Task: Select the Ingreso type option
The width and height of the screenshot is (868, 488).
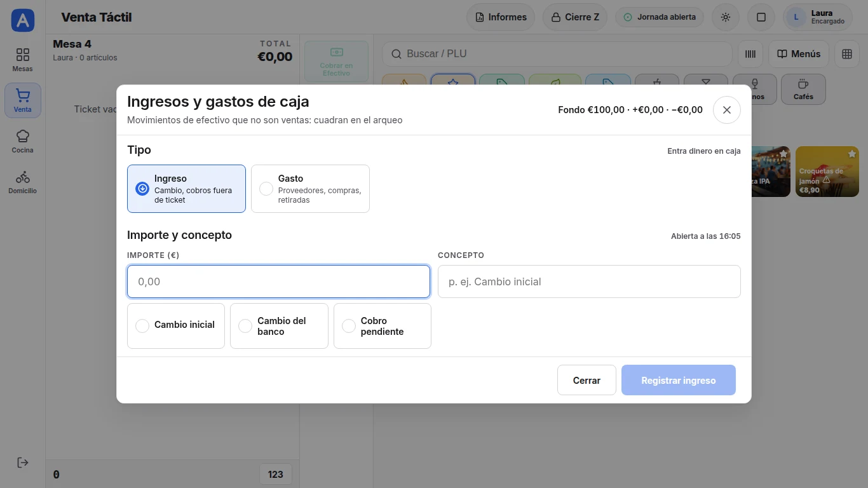Action: coord(186,189)
